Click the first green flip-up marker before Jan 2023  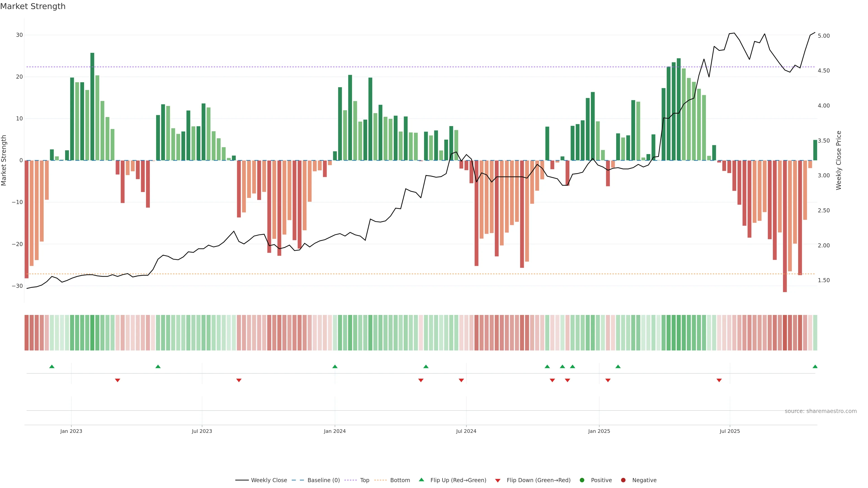pos(52,366)
